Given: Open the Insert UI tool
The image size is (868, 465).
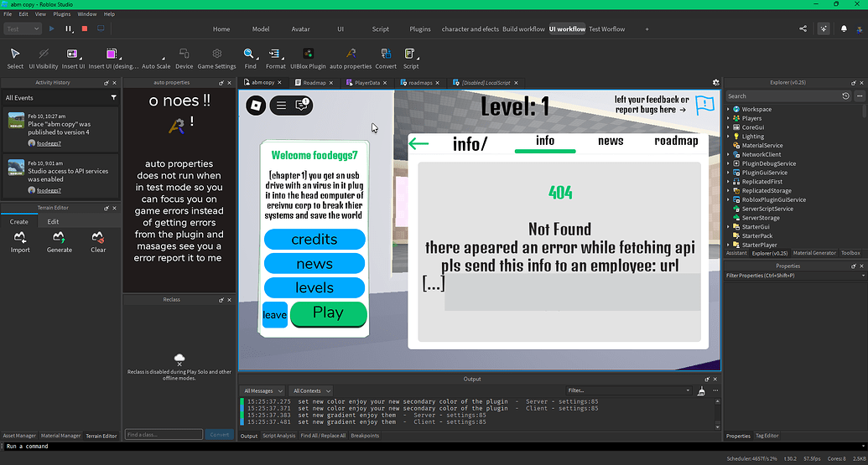Looking at the screenshot, I should pyautogui.click(x=72, y=58).
